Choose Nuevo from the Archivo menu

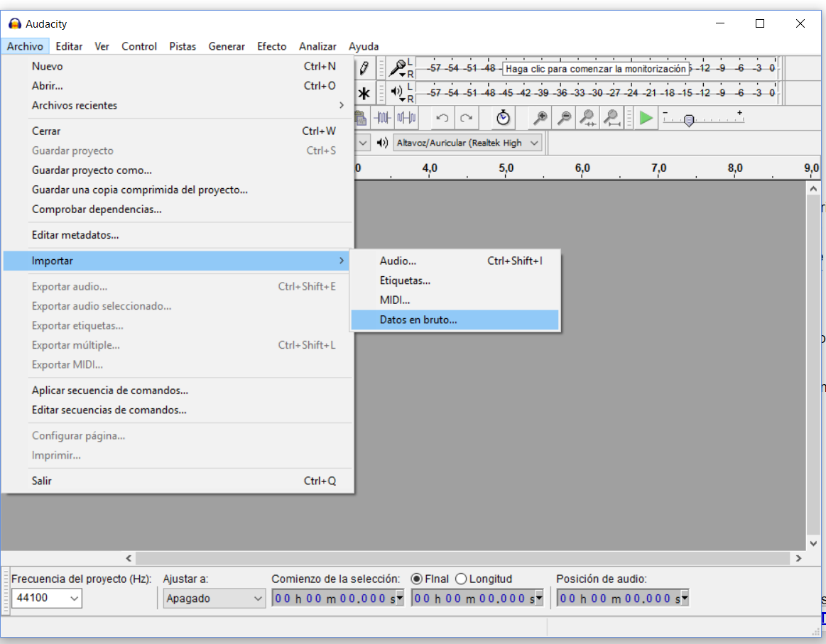pos(177,66)
